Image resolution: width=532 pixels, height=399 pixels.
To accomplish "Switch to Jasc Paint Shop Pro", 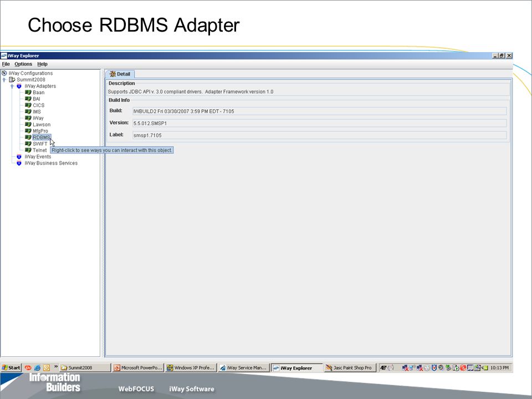I will coord(350,368).
